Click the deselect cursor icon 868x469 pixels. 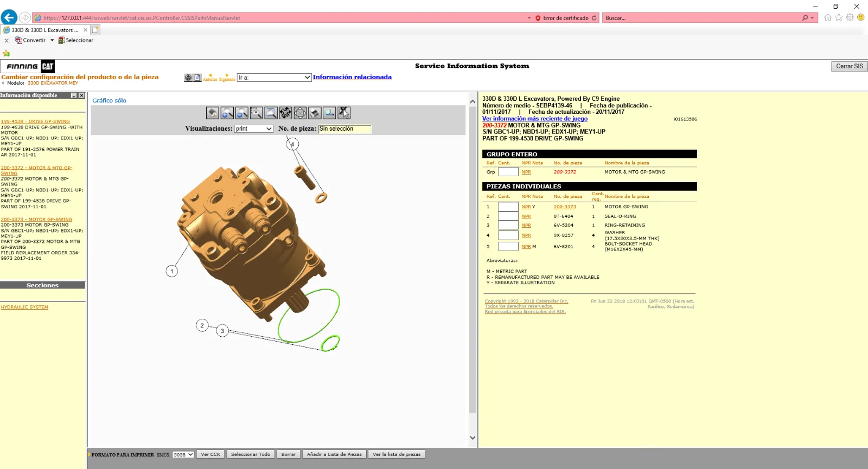(x=344, y=113)
